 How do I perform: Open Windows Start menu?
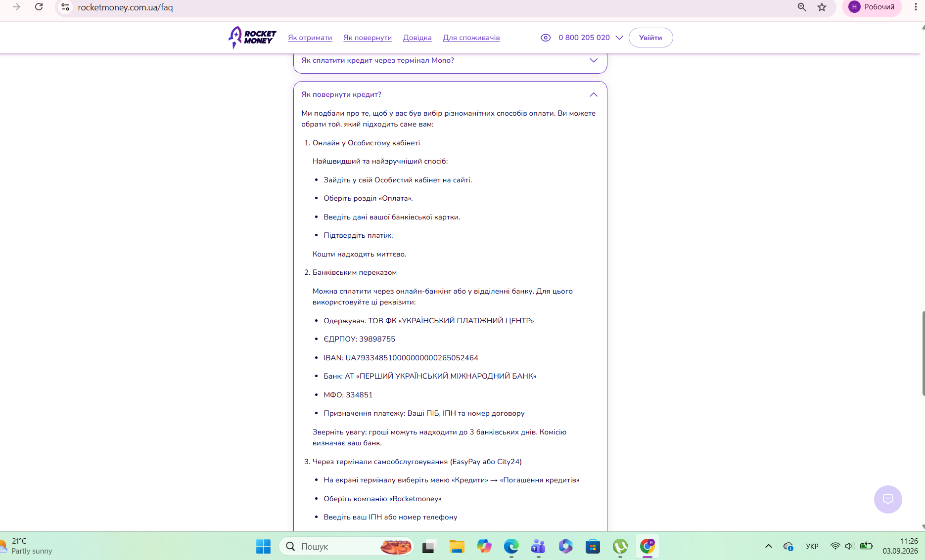pos(263,546)
